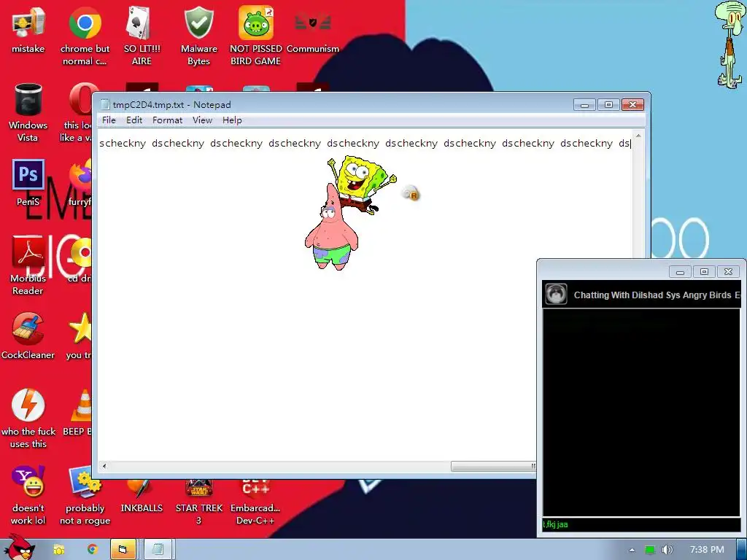Screen dimensions: 747x560
Task: Launch the 'Embarcad... Dev-C++' icon
Action: pos(256,502)
